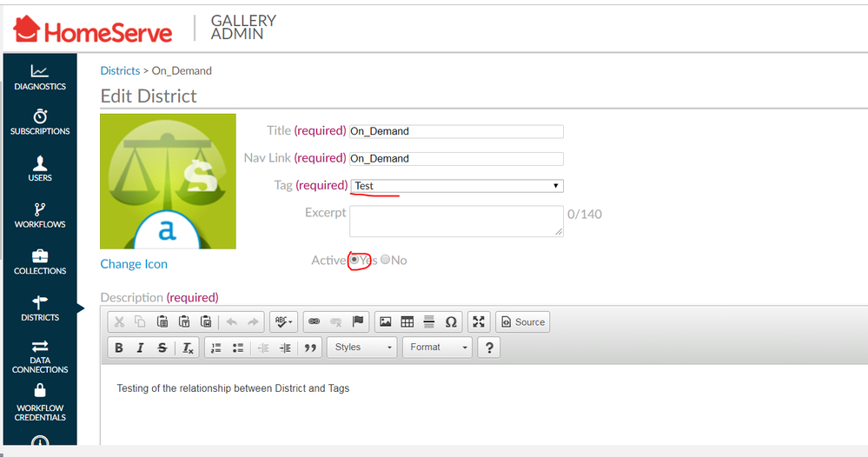Screen dimensions: 868x457
Task: Click the Copy icon in editor toolbar
Action: (x=140, y=321)
